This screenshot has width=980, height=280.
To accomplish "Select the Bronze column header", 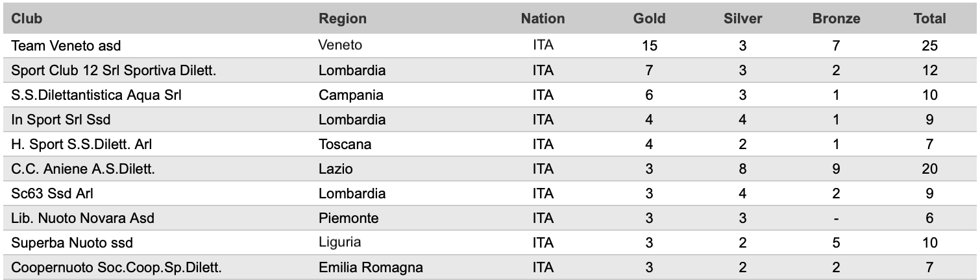I will [836, 19].
